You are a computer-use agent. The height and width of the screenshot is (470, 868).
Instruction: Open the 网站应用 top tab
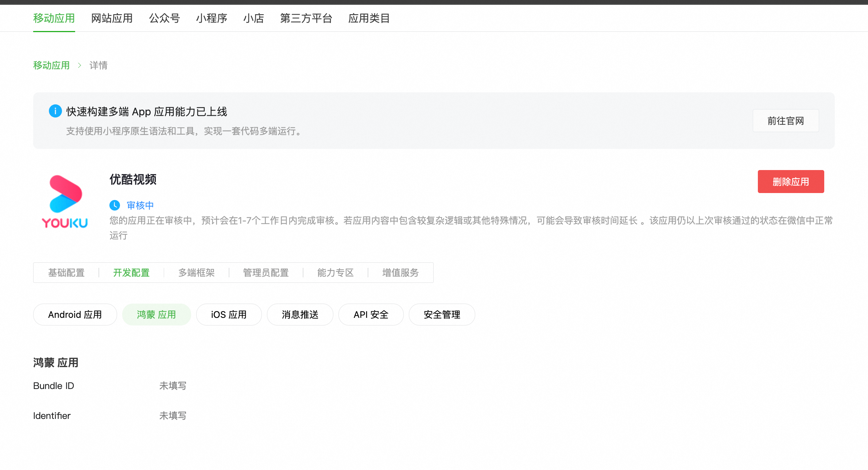(112, 18)
